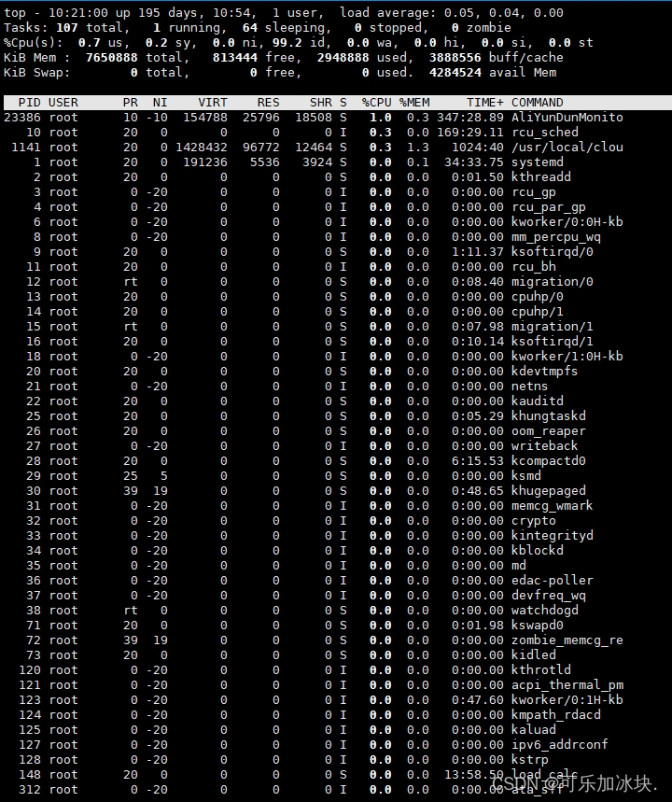
Task: Select the kworker/0:0H-kb process
Action: click(x=567, y=221)
